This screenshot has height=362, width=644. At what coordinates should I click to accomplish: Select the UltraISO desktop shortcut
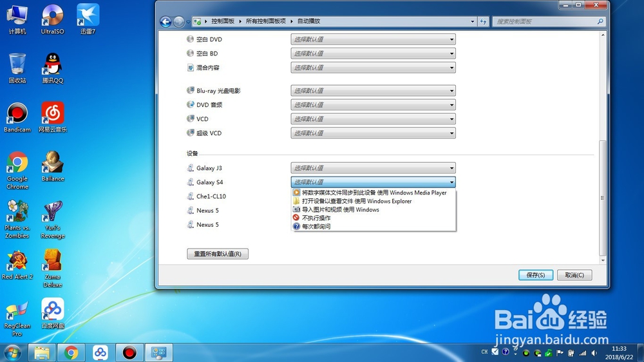pyautogui.click(x=53, y=19)
